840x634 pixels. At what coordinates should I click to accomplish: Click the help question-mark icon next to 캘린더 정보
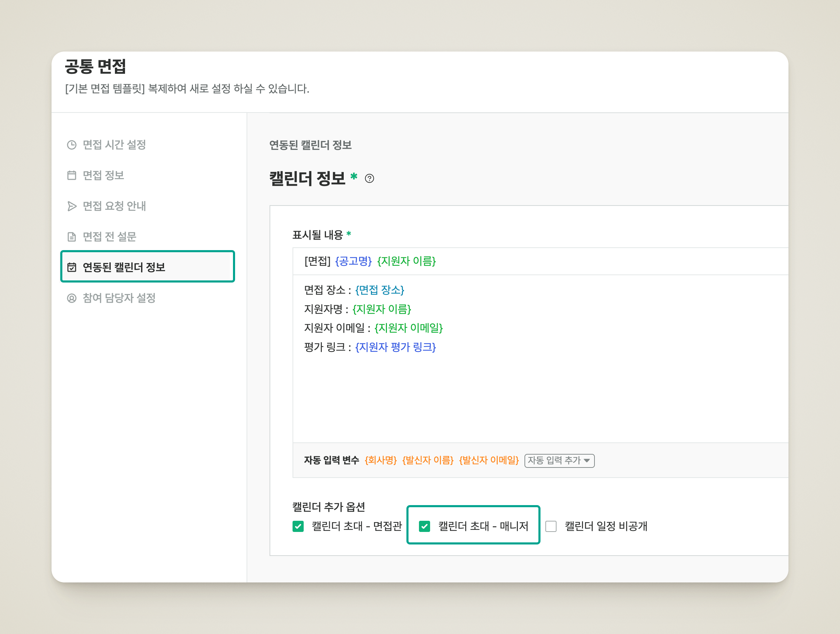[370, 178]
